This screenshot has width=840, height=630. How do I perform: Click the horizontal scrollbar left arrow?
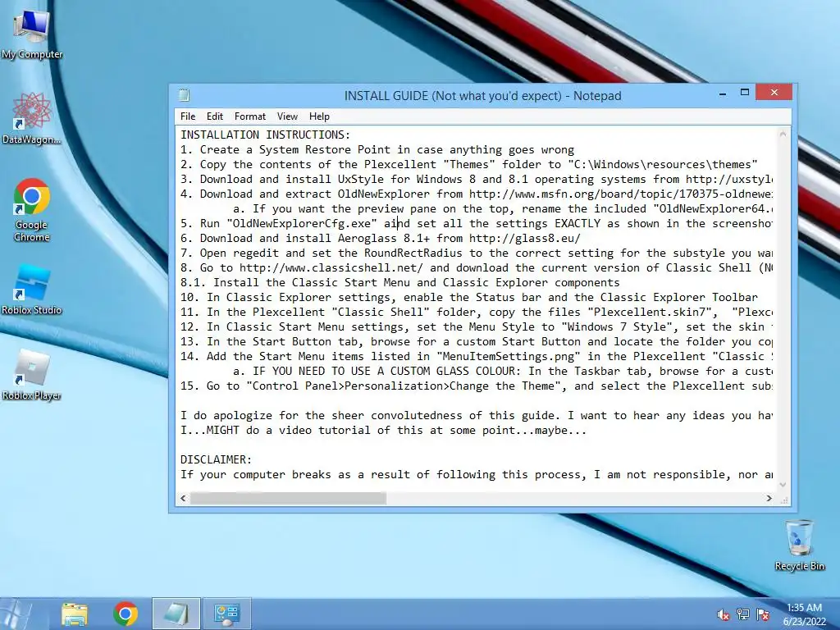pyautogui.click(x=183, y=498)
